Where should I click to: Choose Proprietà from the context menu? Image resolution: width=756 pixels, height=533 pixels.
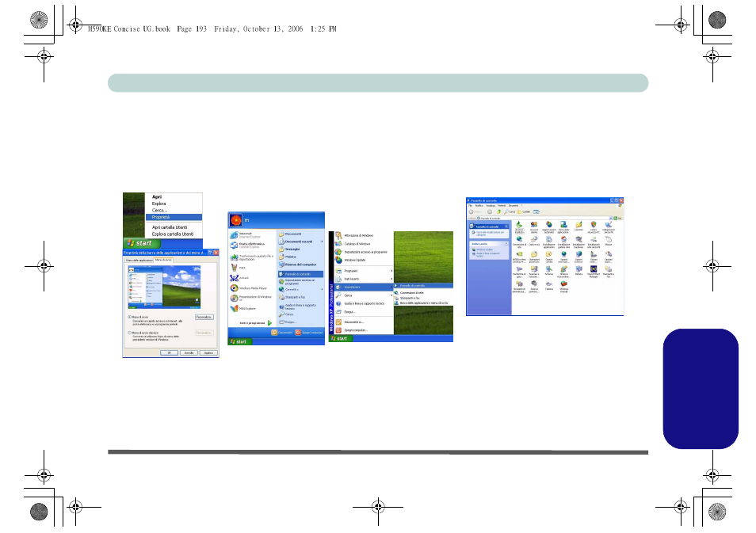click(160, 217)
